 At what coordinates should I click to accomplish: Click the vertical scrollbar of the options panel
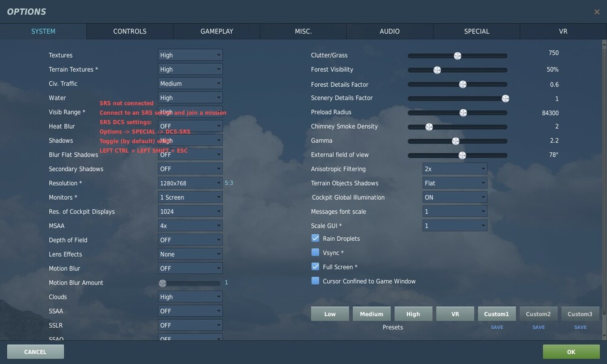click(604, 189)
